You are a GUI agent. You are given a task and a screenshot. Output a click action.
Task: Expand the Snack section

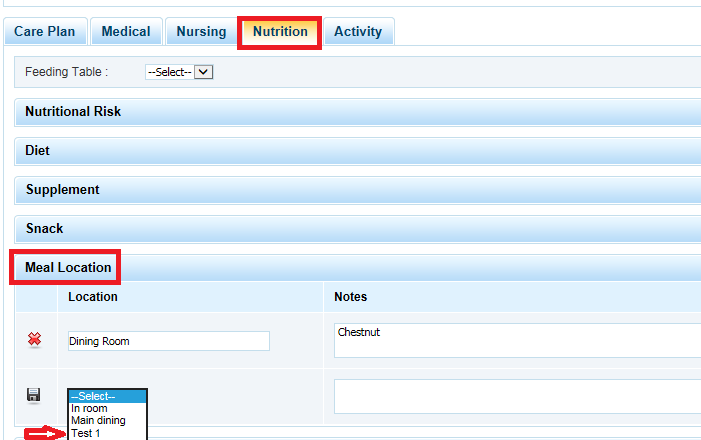tap(45, 229)
